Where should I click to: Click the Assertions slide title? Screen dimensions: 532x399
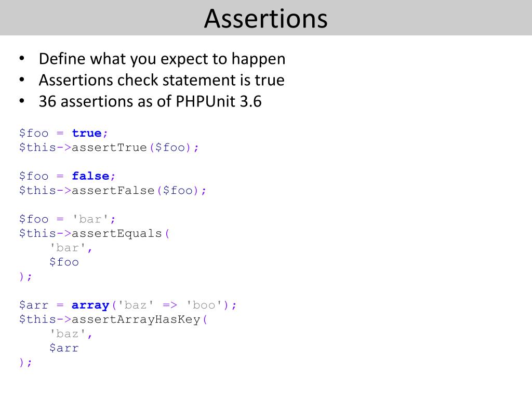[265, 19]
